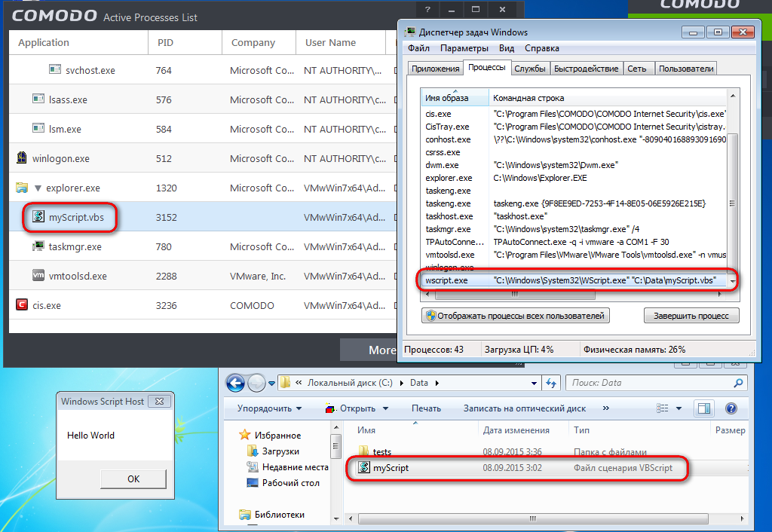The image size is (772, 532).
Task: Click the lsass.exe process icon
Action: coord(38,99)
